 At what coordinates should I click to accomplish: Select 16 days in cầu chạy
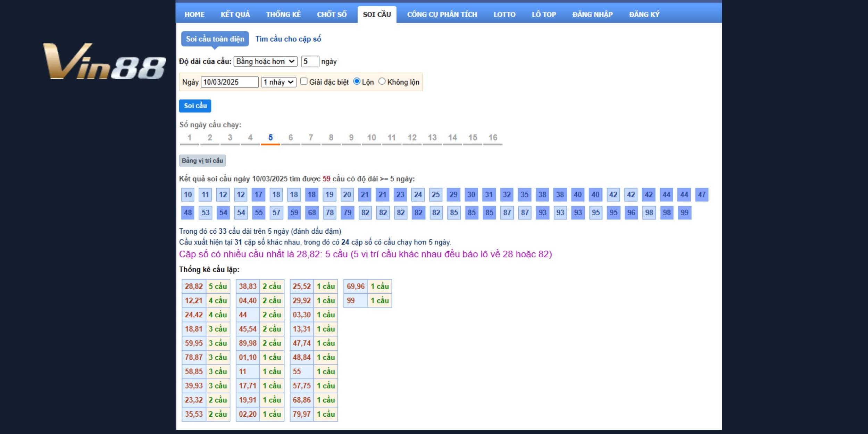pos(493,138)
